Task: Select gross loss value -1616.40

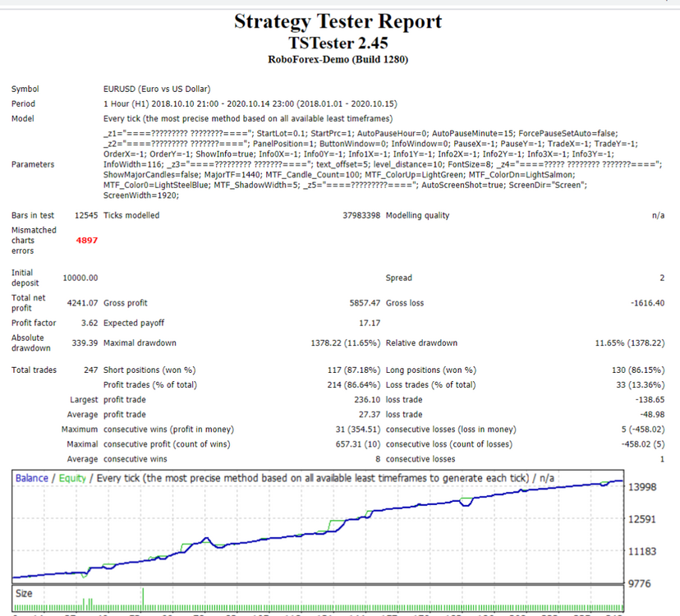Action: click(647, 303)
